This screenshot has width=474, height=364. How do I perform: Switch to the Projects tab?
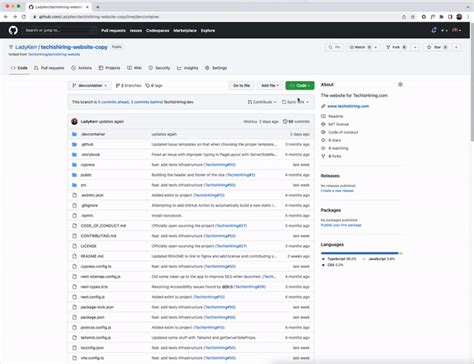pyautogui.click(x=109, y=68)
